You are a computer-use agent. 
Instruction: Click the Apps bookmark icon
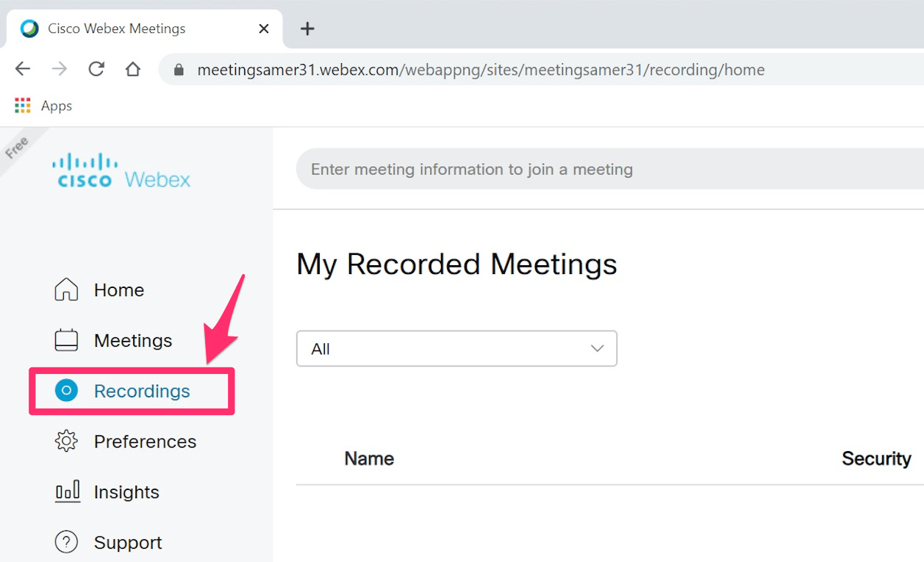(22, 105)
